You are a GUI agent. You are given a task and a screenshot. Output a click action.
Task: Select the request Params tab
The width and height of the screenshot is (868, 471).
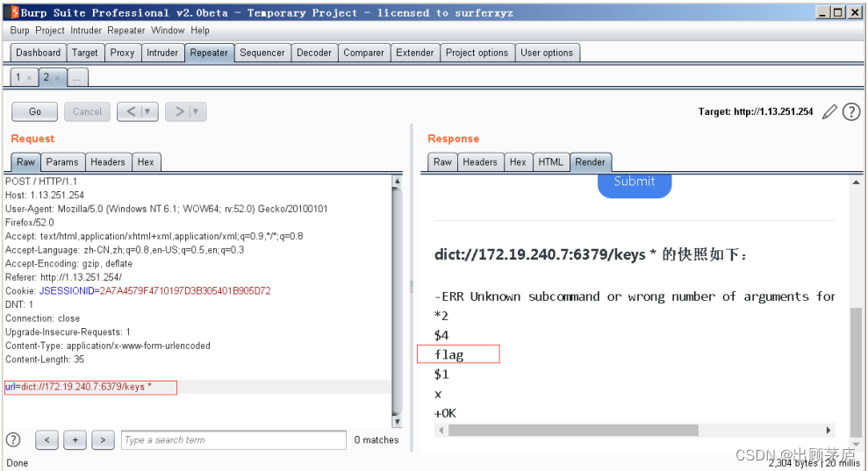click(x=62, y=162)
